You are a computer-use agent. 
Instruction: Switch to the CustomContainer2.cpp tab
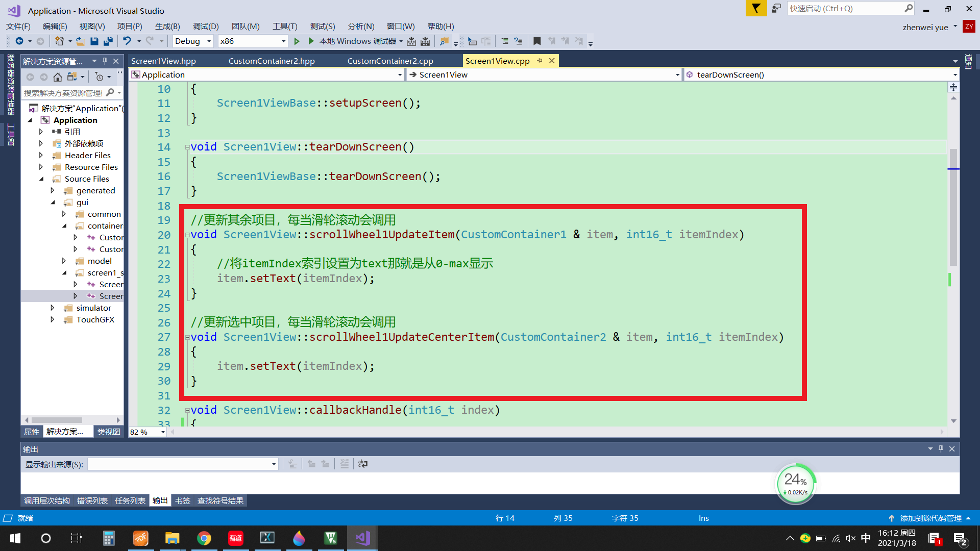390,60
